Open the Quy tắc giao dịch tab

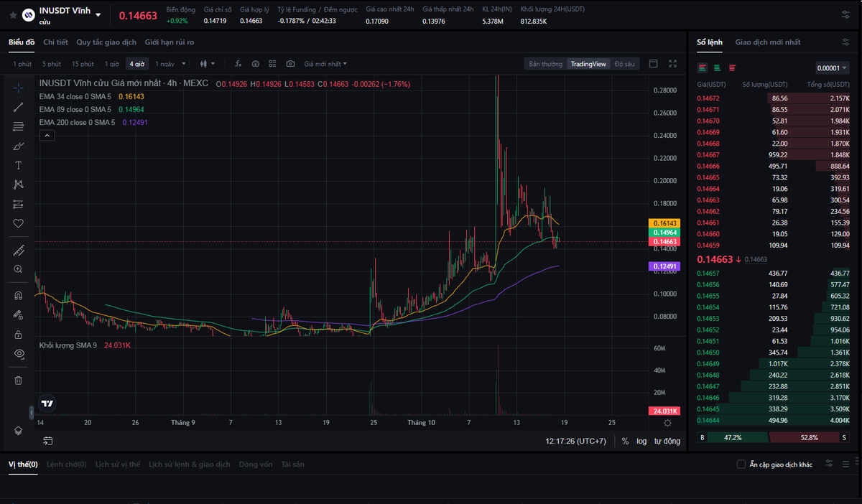(x=106, y=42)
